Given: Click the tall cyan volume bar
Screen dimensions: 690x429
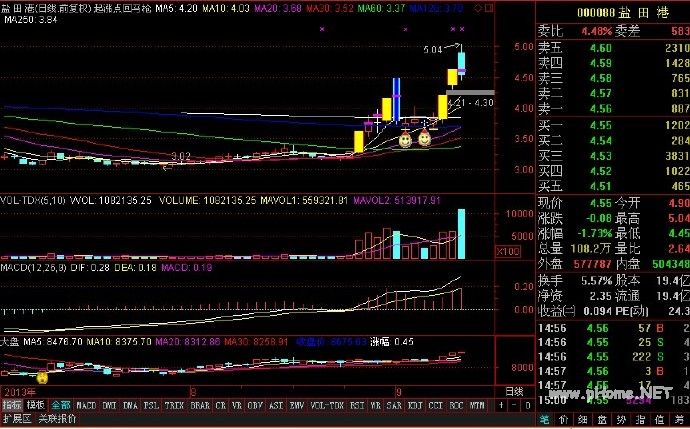Looking at the screenshot, I should click(461, 234).
